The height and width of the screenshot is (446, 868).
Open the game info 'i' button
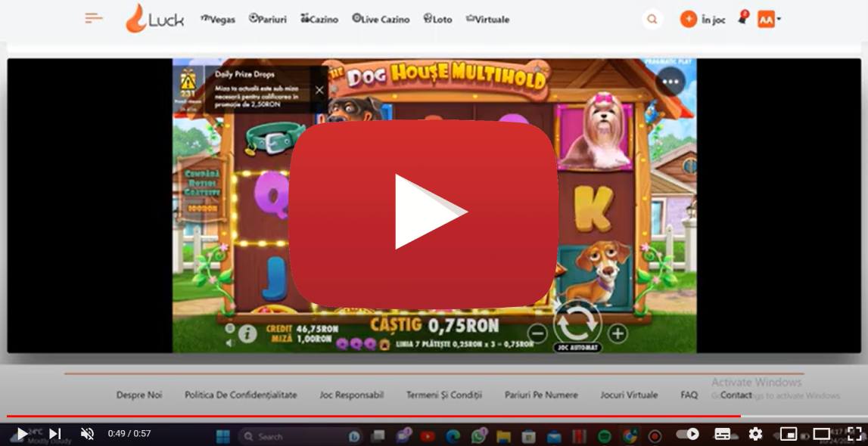pyautogui.click(x=247, y=333)
